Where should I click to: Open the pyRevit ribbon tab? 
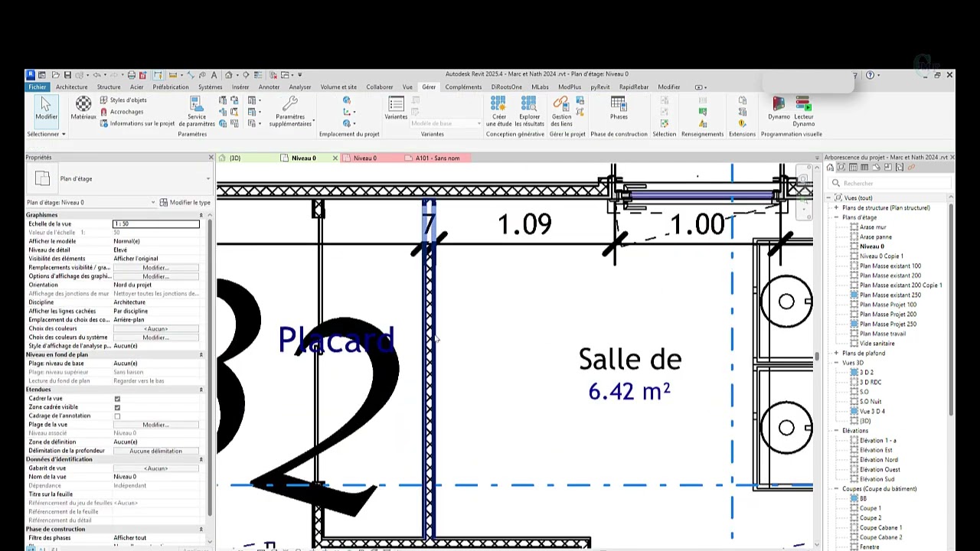pyautogui.click(x=600, y=87)
